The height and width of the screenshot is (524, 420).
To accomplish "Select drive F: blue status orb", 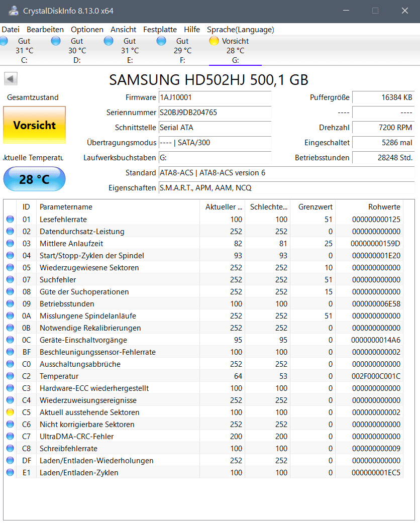I will point(161,41).
